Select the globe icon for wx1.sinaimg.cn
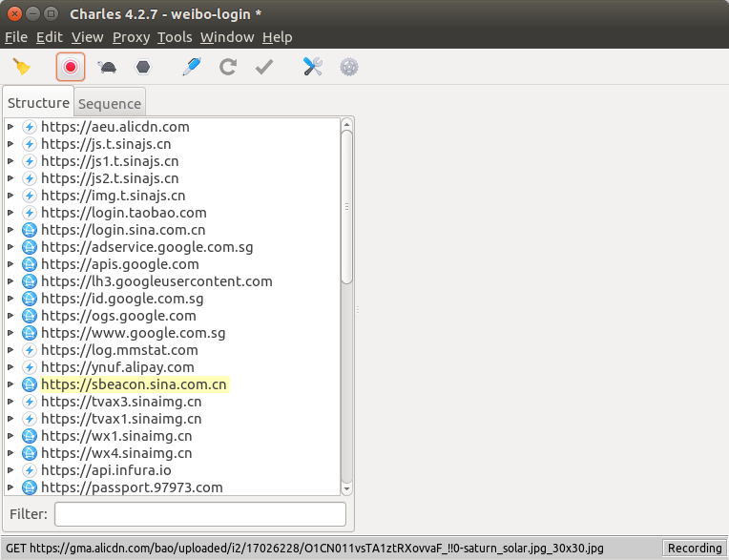 [x=30, y=436]
